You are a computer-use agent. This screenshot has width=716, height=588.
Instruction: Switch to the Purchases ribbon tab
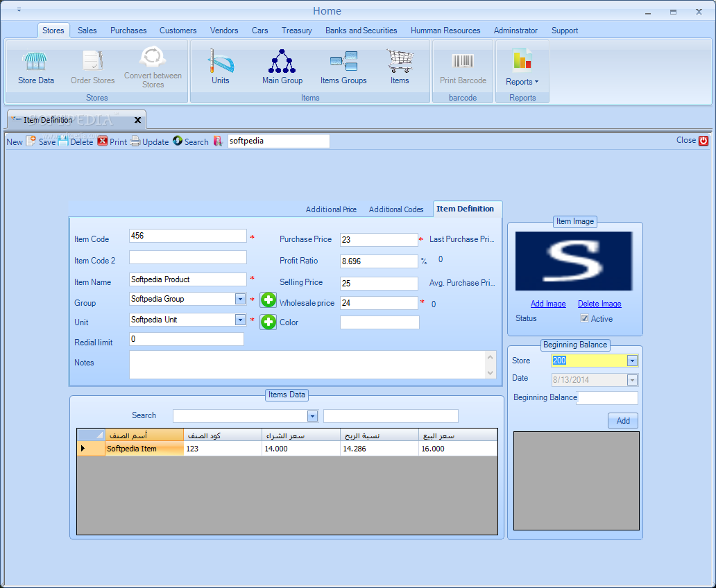(128, 31)
